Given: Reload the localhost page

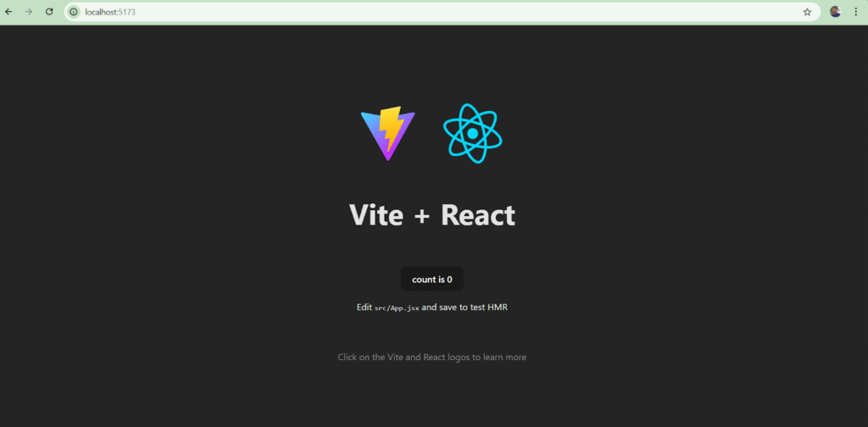Looking at the screenshot, I should click(49, 12).
